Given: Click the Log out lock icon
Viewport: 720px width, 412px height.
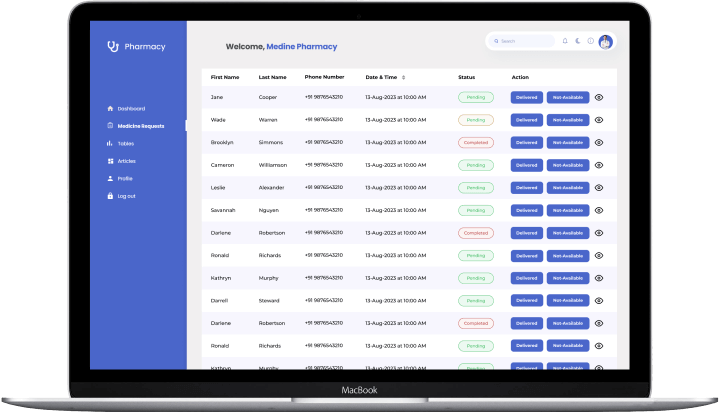Looking at the screenshot, I should [109, 196].
